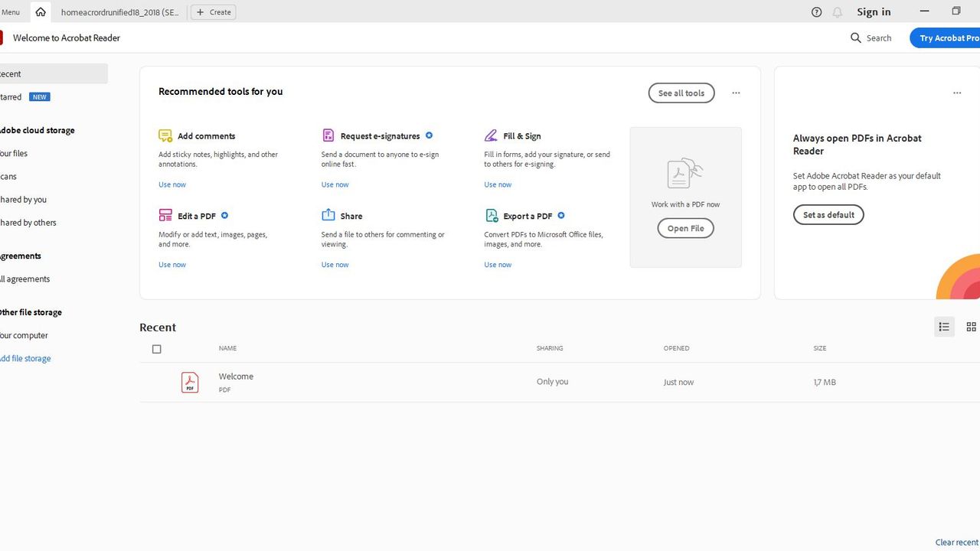The image size is (980, 551).
Task: Click the Share tool icon
Action: pyautogui.click(x=328, y=215)
